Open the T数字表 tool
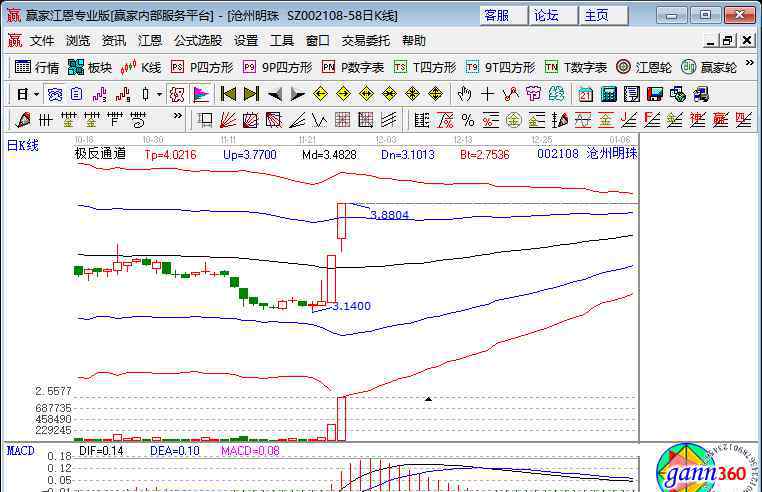The width and height of the screenshot is (762, 492). pos(576,67)
